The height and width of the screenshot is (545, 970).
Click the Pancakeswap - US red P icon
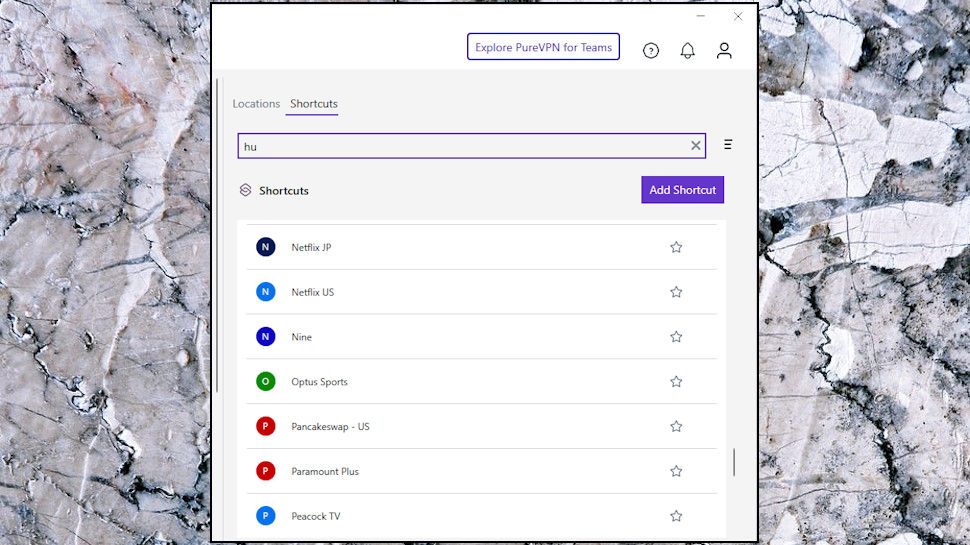[x=265, y=426]
